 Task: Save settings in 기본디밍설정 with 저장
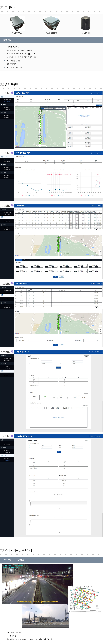(56, 276)
